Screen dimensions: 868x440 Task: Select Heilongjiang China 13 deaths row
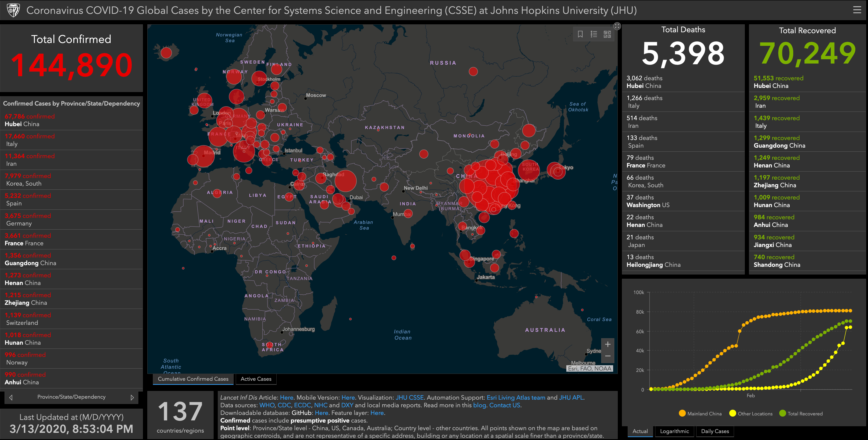[x=683, y=261]
